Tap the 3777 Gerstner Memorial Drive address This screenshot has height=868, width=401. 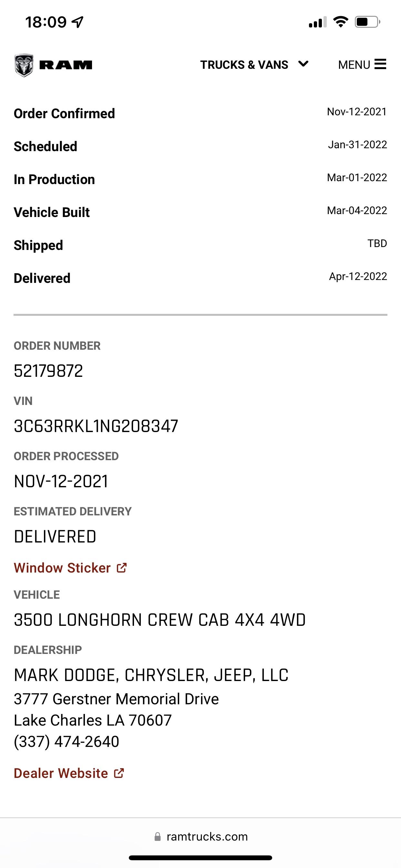point(116,699)
